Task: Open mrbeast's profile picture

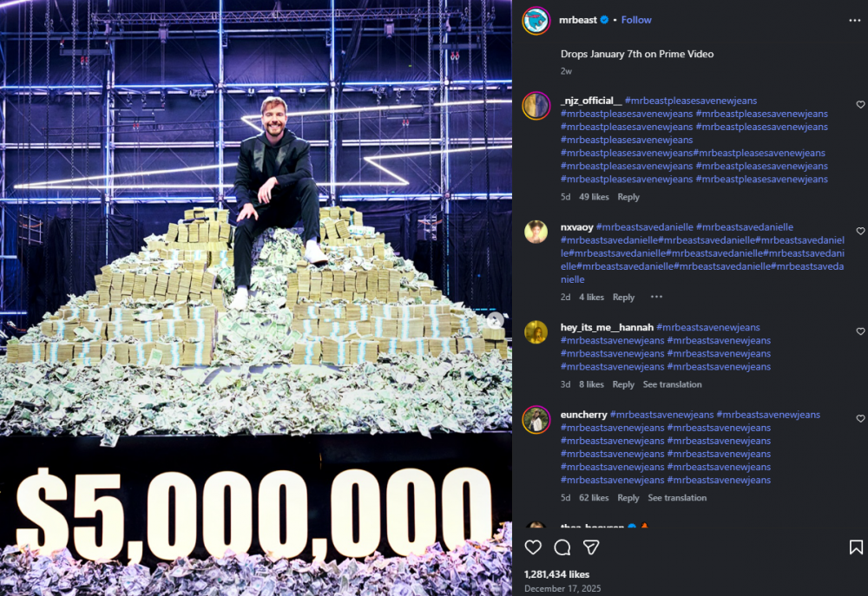Action: 536,20
